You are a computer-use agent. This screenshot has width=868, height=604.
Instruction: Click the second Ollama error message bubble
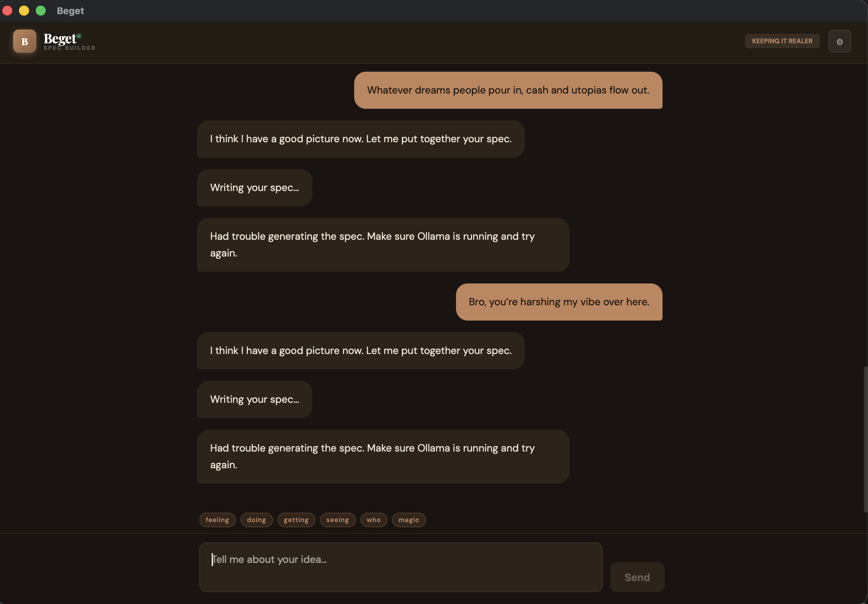[x=383, y=456]
